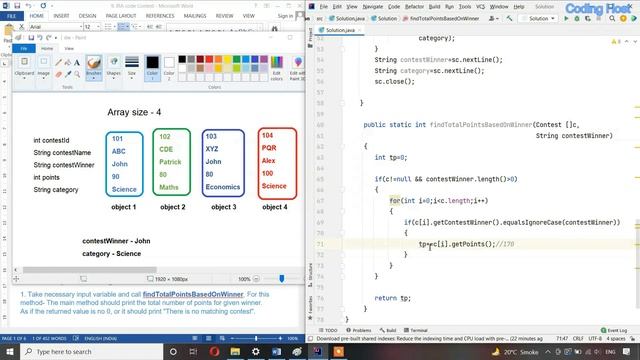
Task: Open the Project tool window sidebar
Action: [310, 37]
